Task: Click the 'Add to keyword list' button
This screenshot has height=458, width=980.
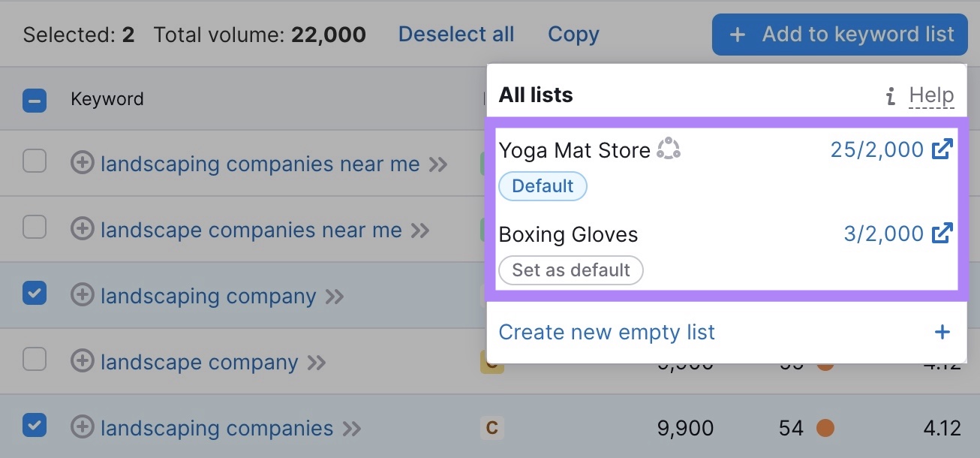Action: pos(840,35)
